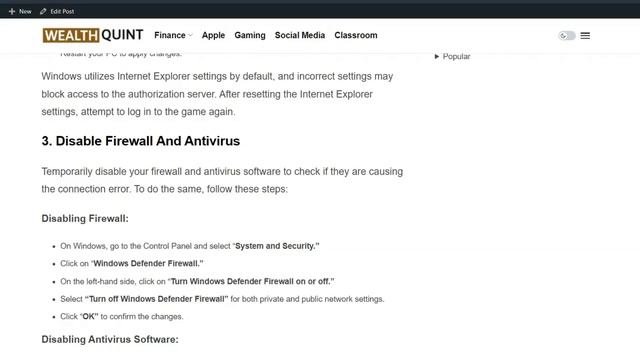
Task: Click the New admin bar link
Action: click(x=25, y=11)
